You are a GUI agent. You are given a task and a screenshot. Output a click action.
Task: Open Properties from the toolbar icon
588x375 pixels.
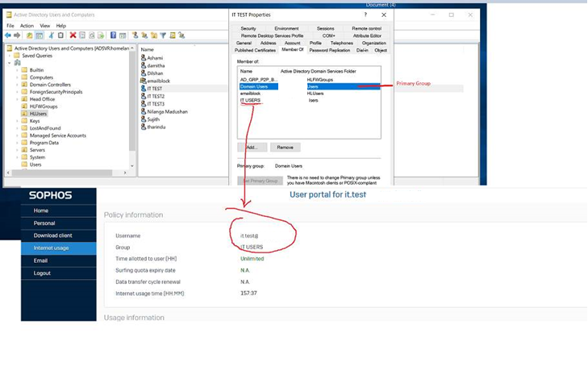(82, 35)
